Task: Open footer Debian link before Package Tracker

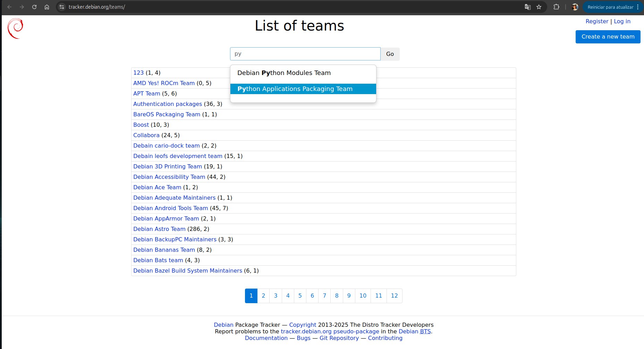Action: point(223,325)
